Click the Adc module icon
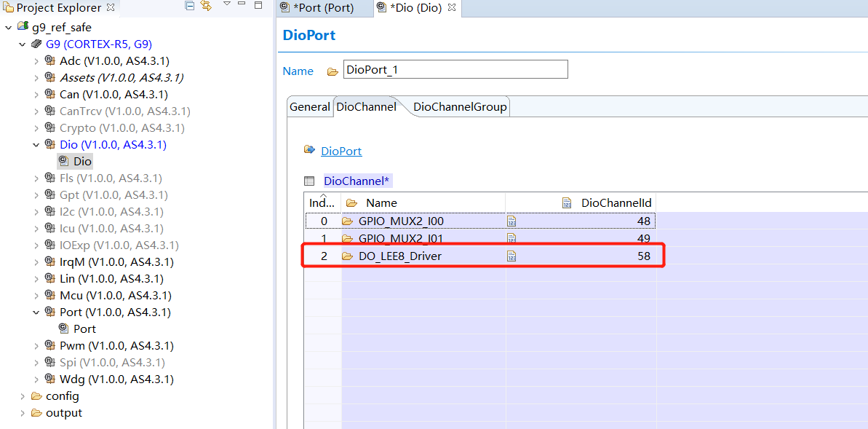Image resolution: width=868 pixels, height=429 pixels. (x=49, y=61)
